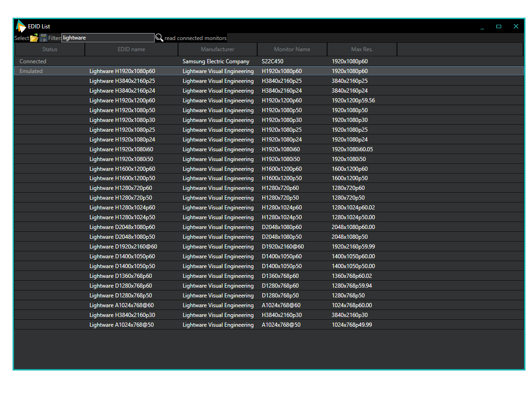
Task: Select EDID name "Lightware A1024x768@50"
Action: click(122, 325)
